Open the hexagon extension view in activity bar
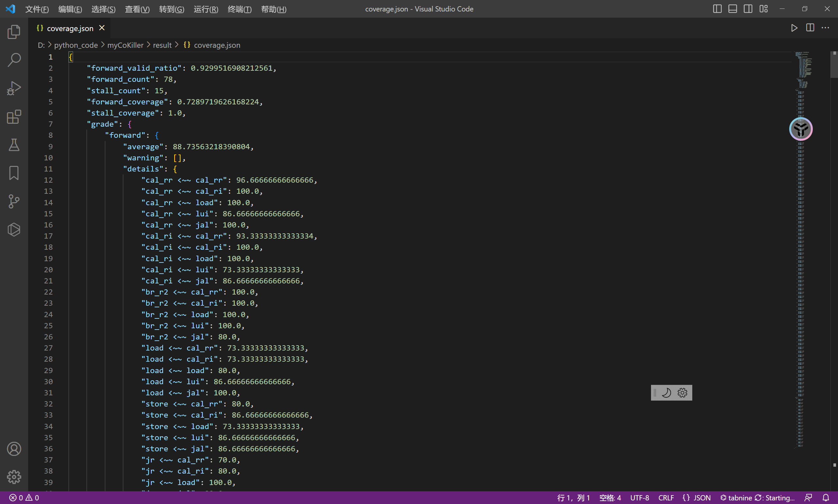 tap(14, 230)
